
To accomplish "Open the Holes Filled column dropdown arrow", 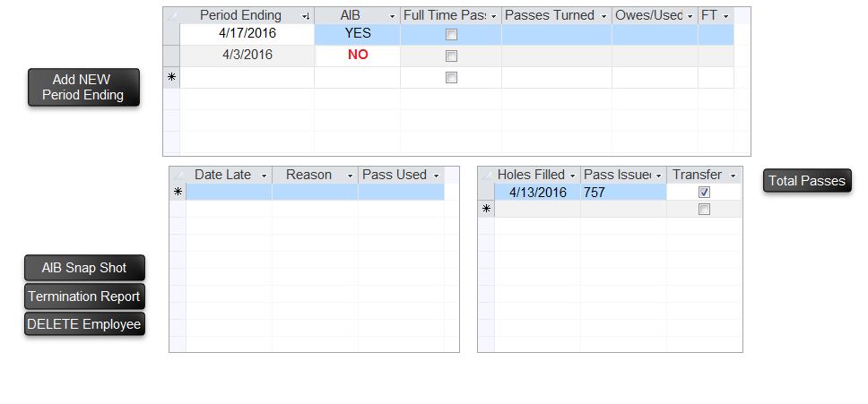I will point(572,176).
